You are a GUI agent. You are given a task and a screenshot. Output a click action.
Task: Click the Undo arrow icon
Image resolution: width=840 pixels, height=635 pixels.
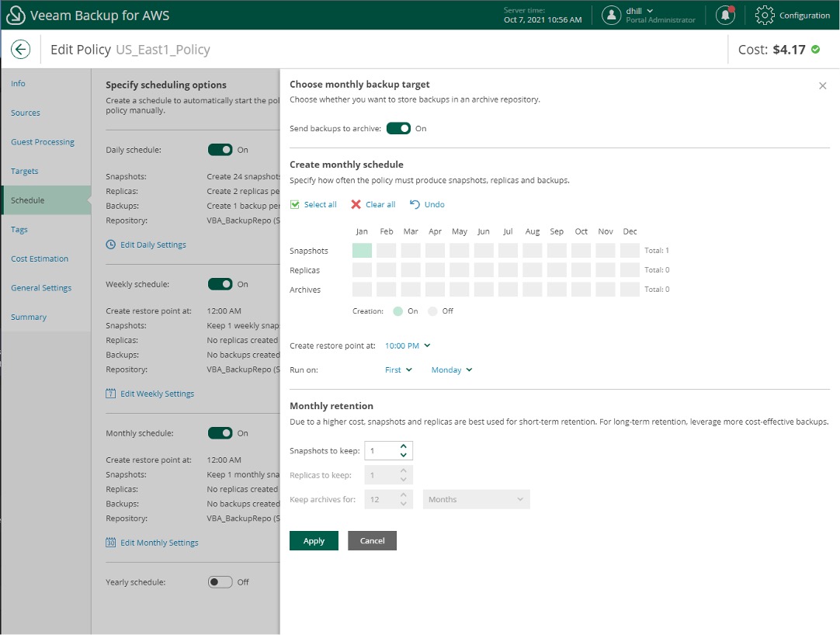(415, 204)
